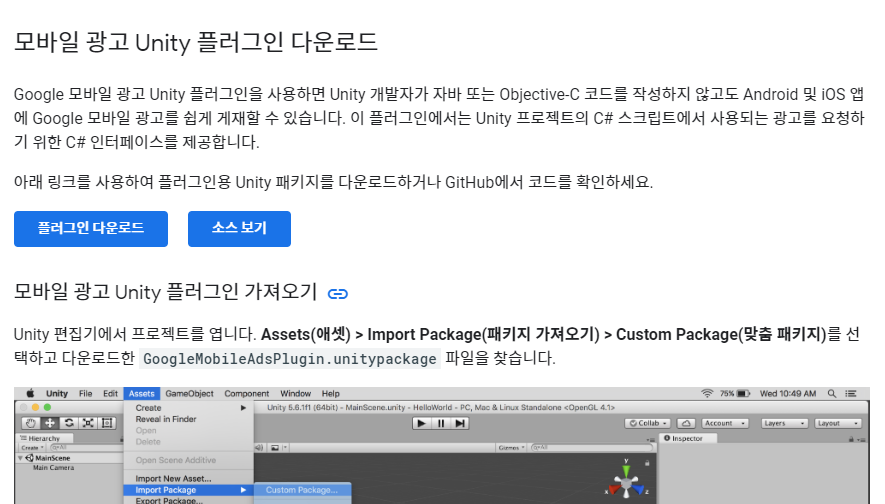885x504 pixels.
Task: Choose Import New Asset... entry
Action: 189,479
